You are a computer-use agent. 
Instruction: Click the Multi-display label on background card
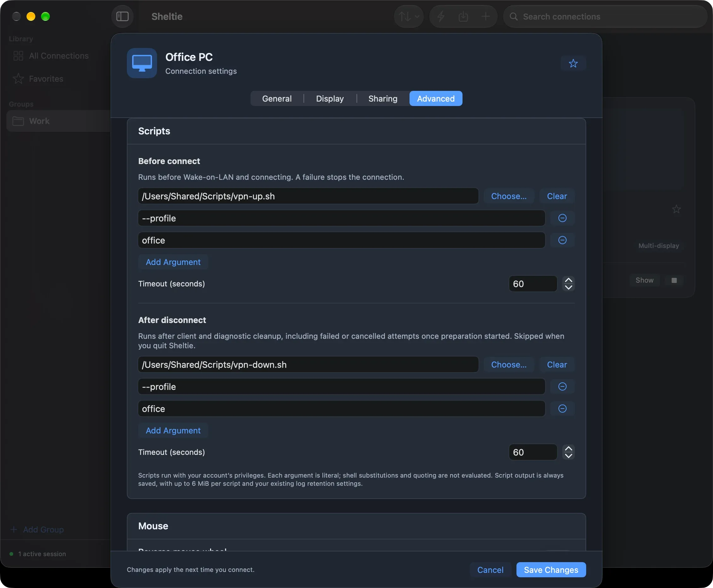tap(658, 246)
